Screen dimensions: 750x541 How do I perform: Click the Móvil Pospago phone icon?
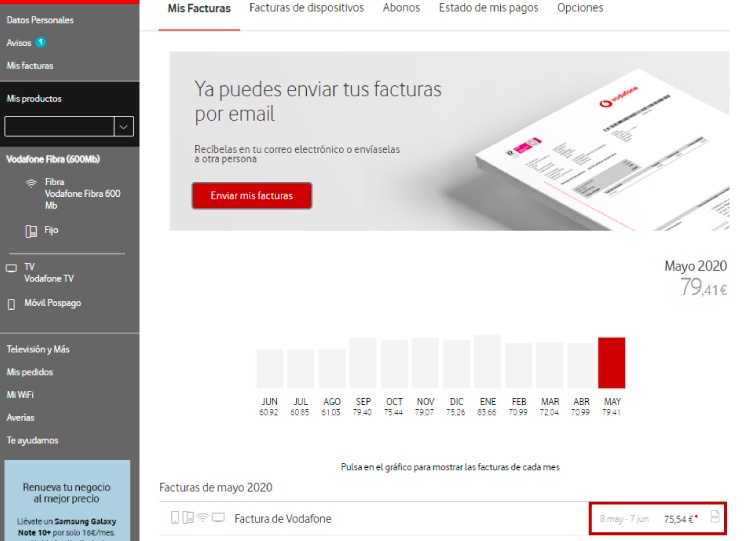coord(11,304)
